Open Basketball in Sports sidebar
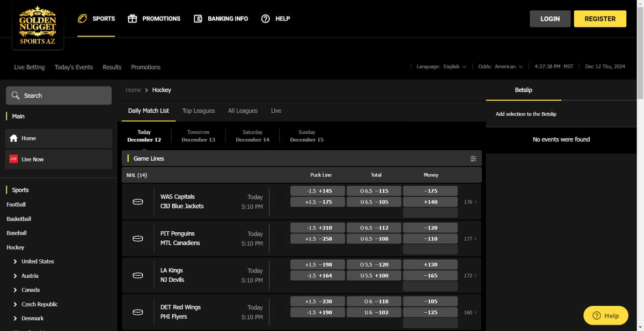Viewport: 644px width, 331px height. (x=19, y=219)
